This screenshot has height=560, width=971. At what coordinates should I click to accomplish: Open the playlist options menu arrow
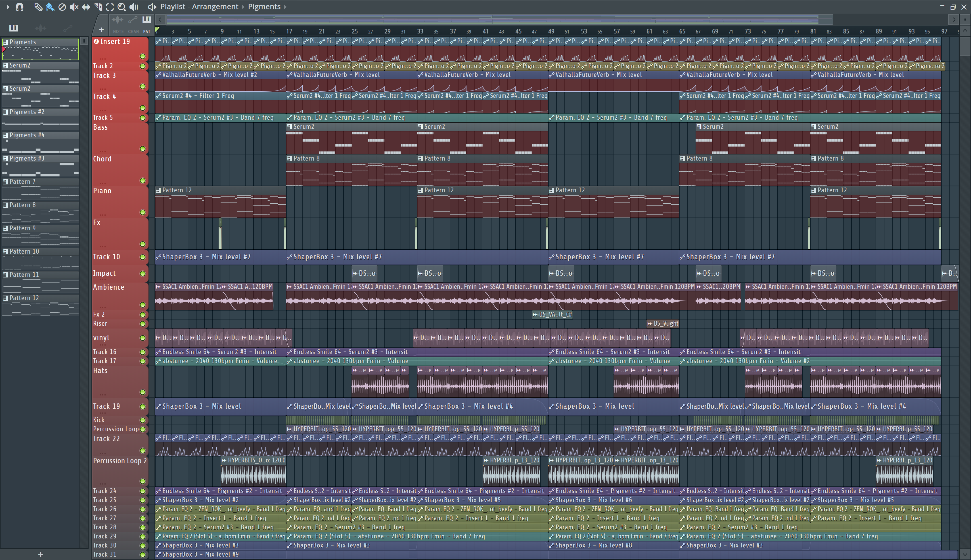(x=8, y=7)
